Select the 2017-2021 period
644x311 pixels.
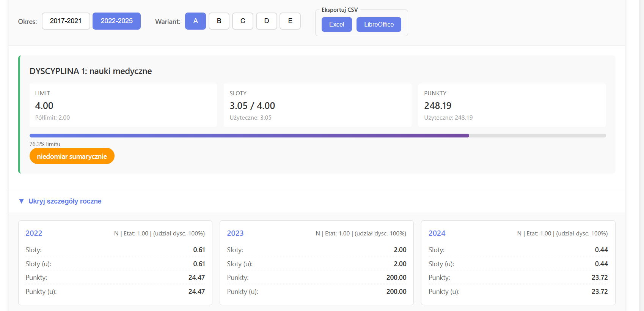66,21
